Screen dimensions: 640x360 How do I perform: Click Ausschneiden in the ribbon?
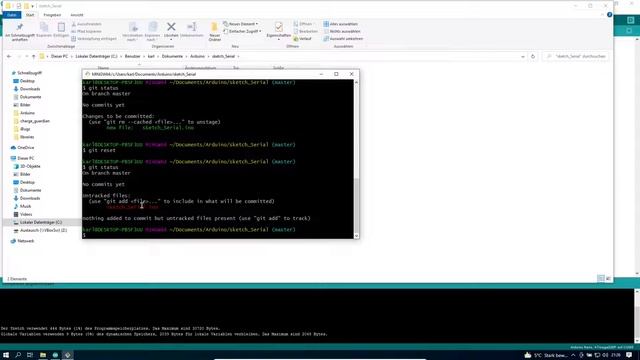[x=86, y=24]
